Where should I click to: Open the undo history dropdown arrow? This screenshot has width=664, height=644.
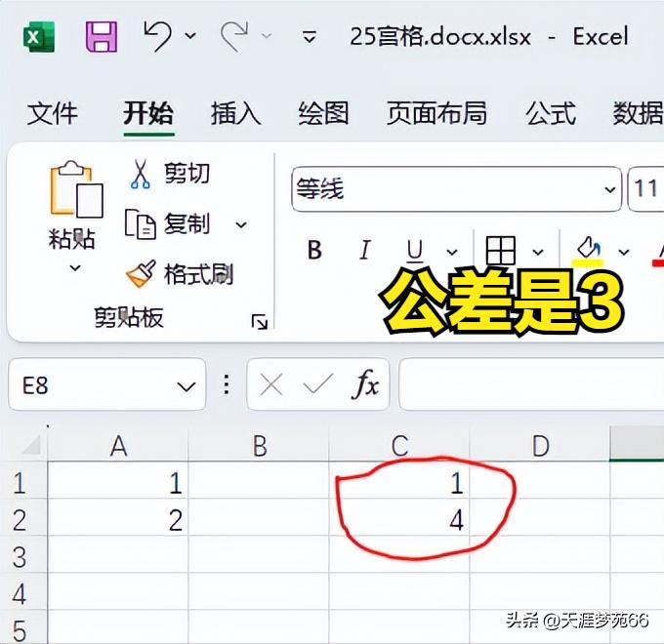click(190, 36)
